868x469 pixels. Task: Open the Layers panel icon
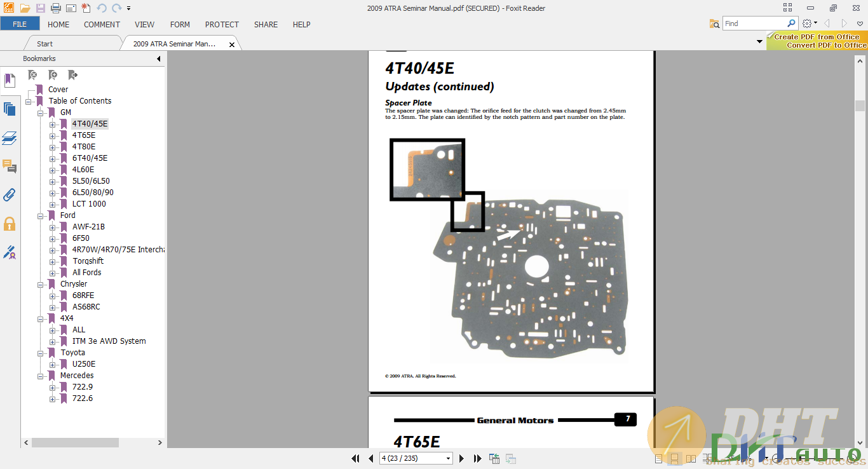(10, 138)
